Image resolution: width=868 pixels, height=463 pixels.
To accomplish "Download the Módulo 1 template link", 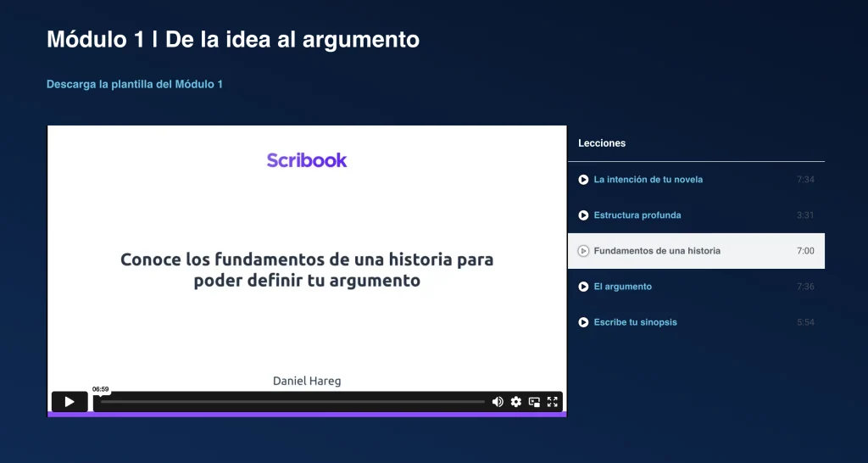I will (x=134, y=85).
